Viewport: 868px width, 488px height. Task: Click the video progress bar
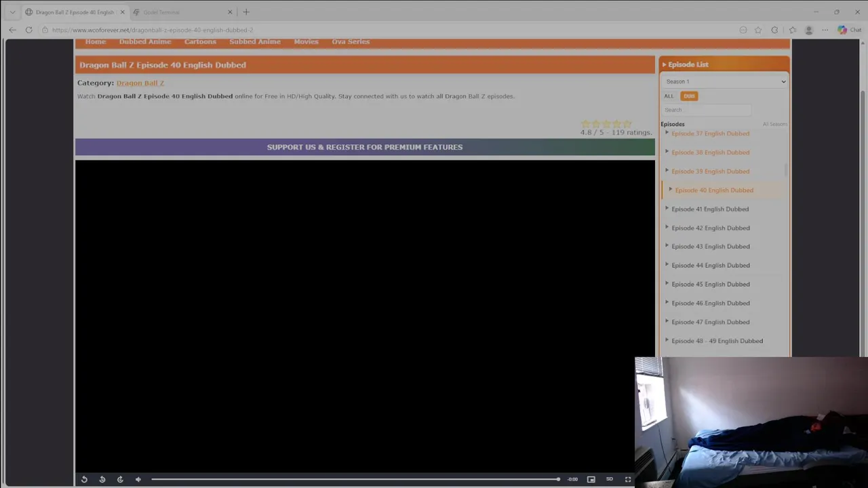click(355, 479)
